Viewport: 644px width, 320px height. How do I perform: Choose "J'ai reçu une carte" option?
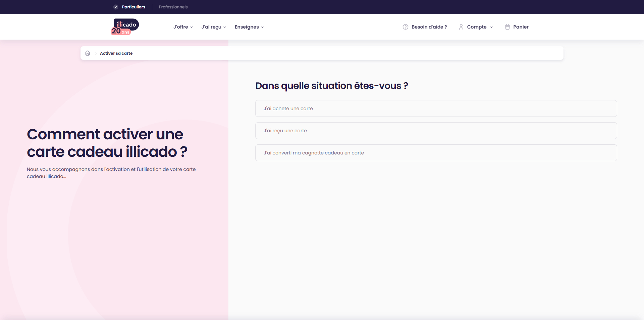(x=436, y=131)
